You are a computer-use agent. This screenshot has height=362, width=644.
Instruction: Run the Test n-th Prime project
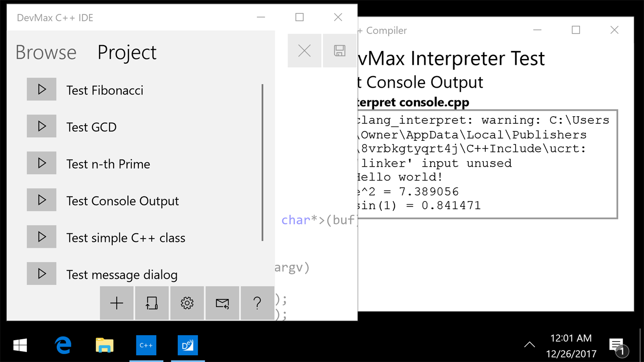(x=42, y=163)
